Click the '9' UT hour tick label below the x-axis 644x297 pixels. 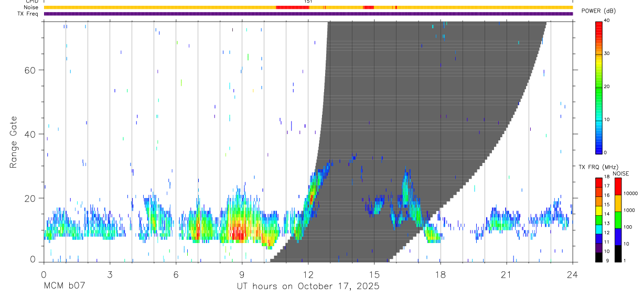242,274
